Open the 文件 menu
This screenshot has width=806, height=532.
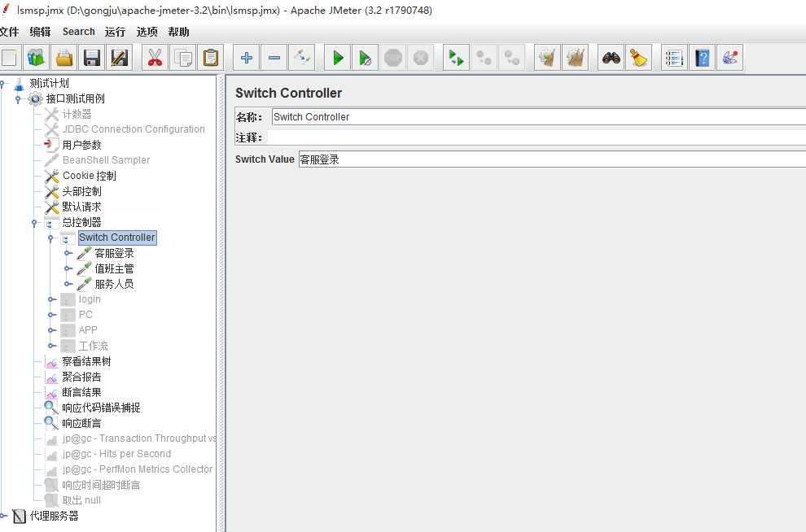[9, 32]
